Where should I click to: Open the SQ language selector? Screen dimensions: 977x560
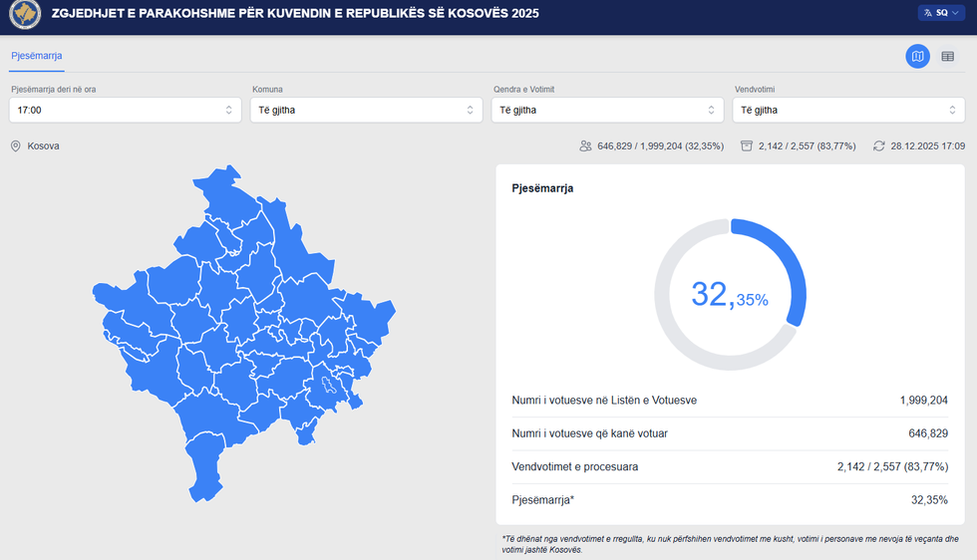click(940, 13)
